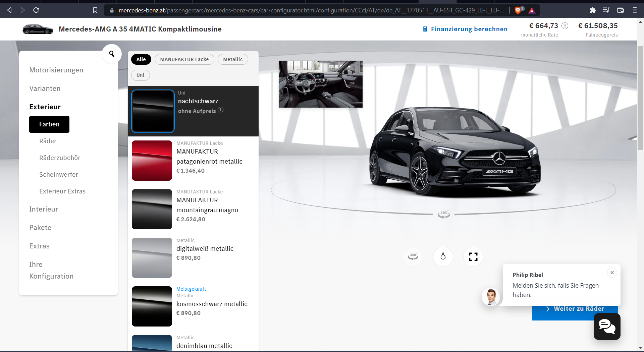Screen dimensions: 644x352
Task: Click info icon next to ohne Aufpreis
Action: [221, 110]
